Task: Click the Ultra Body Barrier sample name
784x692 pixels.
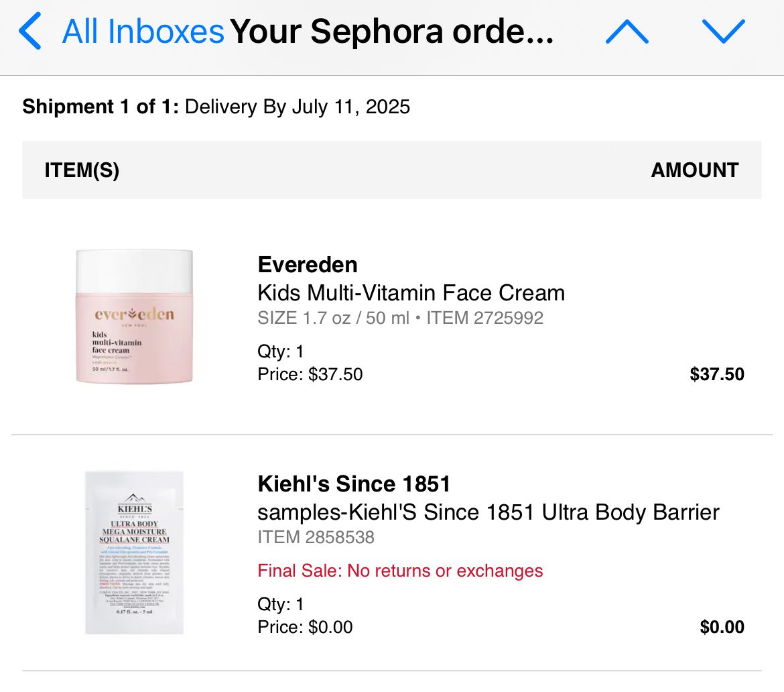Action: click(x=488, y=512)
